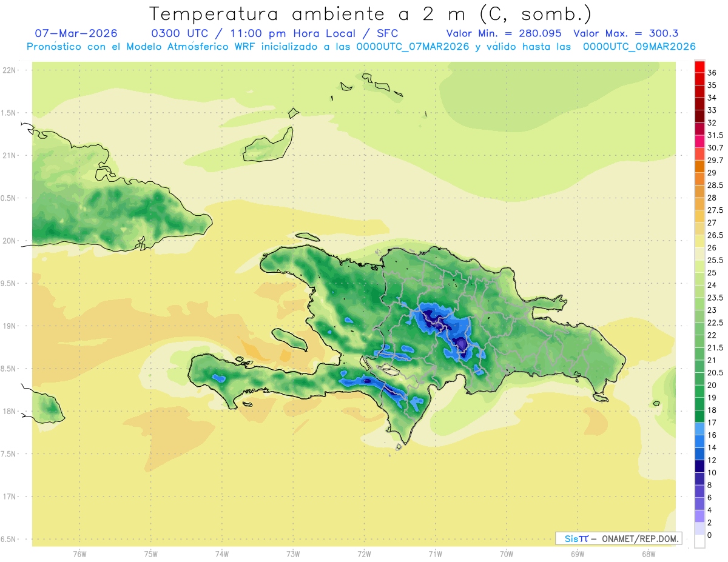Click the legend value "34"
Image resolution: width=728 pixels, height=562 pixels.
point(712,98)
